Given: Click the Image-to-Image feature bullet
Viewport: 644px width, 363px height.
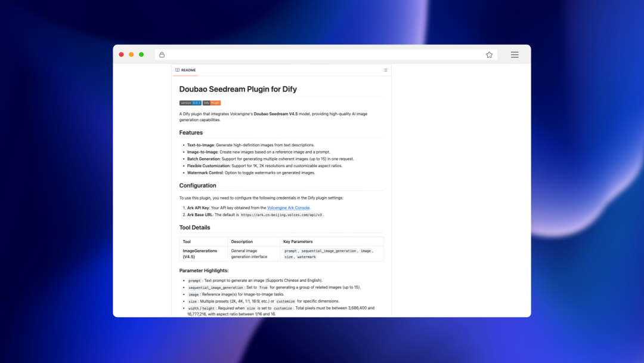Looking at the screenshot, I should click(258, 152).
